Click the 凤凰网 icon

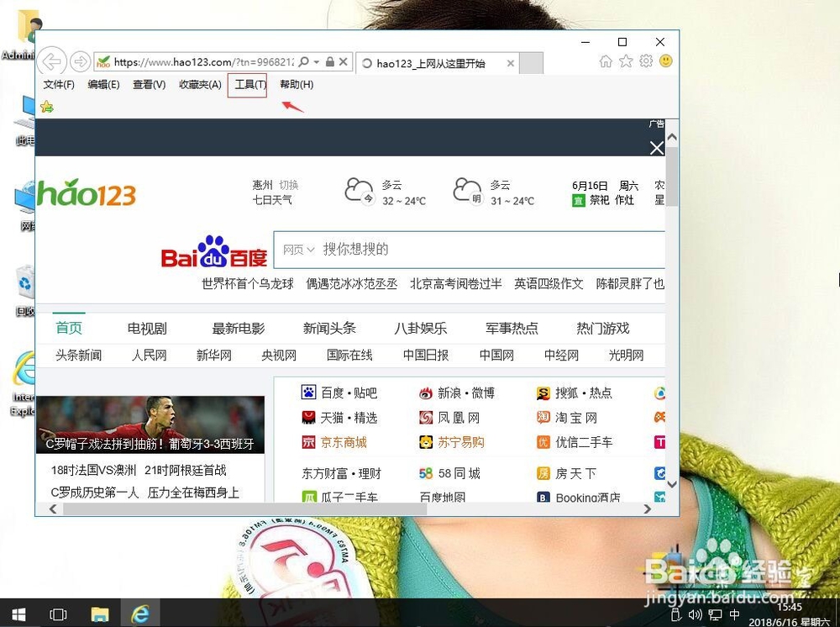(426, 417)
